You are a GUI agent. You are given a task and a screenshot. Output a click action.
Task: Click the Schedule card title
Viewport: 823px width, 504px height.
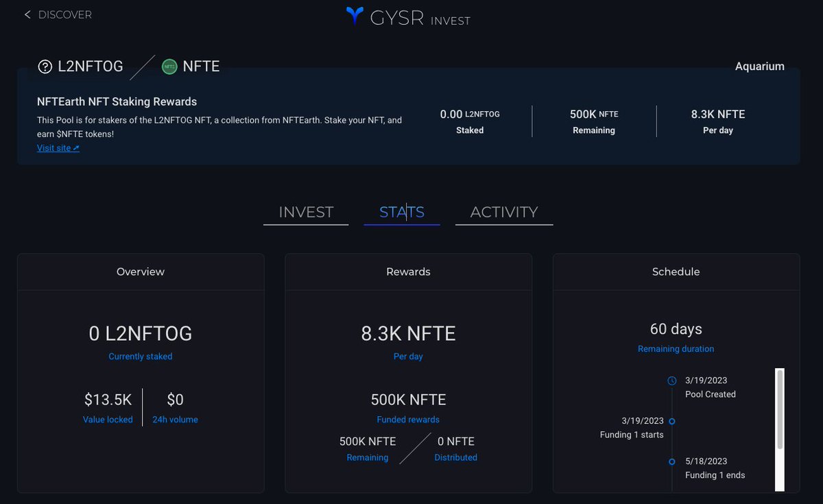[x=676, y=272]
